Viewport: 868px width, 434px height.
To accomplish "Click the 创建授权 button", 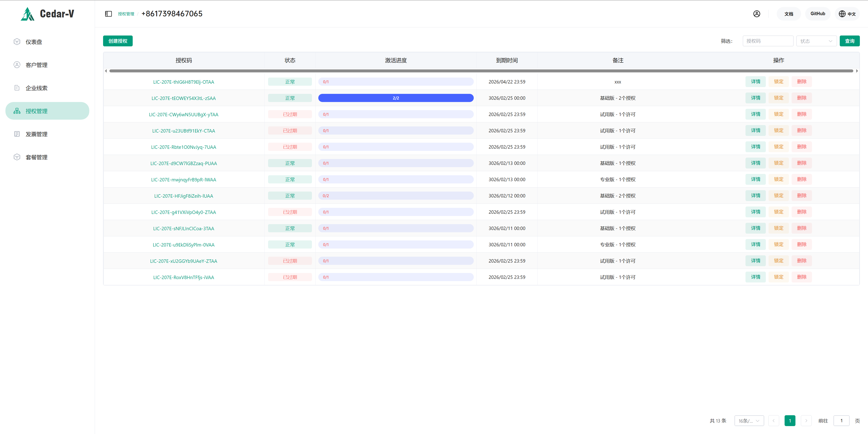I will click(118, 41).
